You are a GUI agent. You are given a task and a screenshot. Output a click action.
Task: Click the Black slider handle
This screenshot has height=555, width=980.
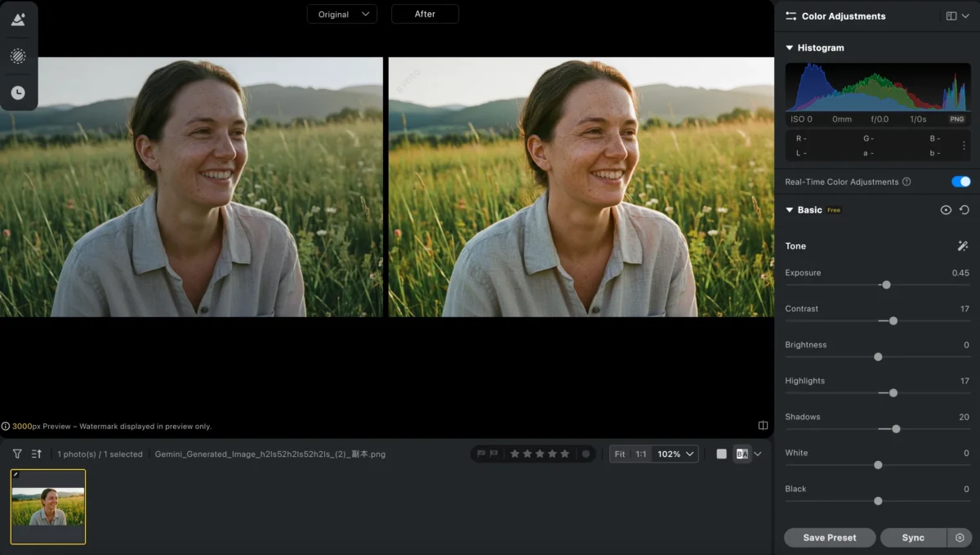(878, 501)
